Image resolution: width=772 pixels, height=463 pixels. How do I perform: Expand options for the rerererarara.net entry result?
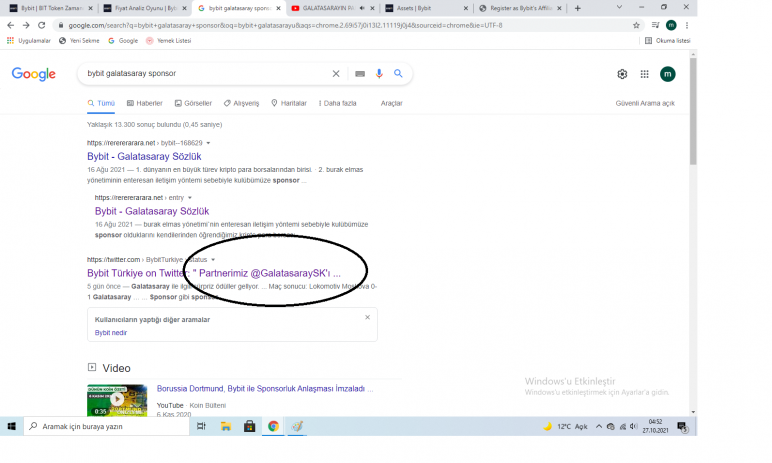pyautogui.click(x=190, y=198)
